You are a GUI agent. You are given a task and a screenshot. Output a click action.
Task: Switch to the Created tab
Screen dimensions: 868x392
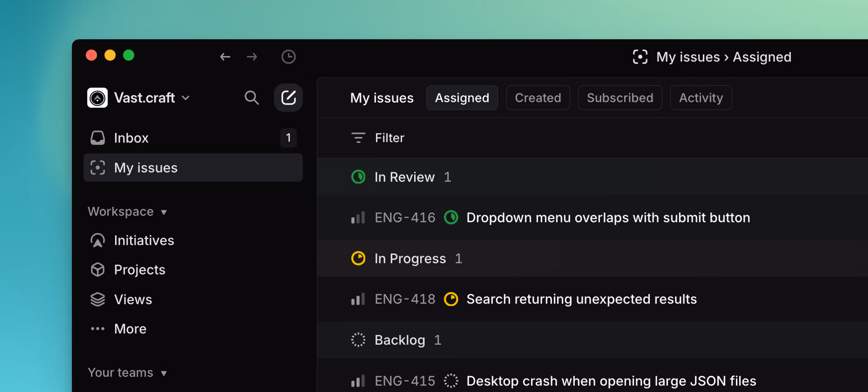coord(538,98)
